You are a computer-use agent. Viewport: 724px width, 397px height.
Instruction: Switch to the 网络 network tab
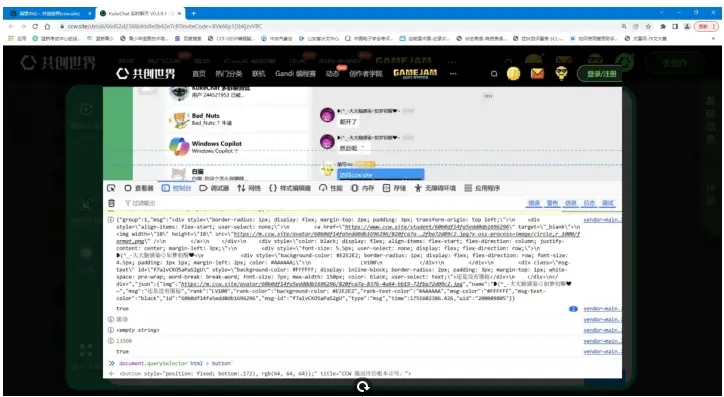[x=249, y=188]
